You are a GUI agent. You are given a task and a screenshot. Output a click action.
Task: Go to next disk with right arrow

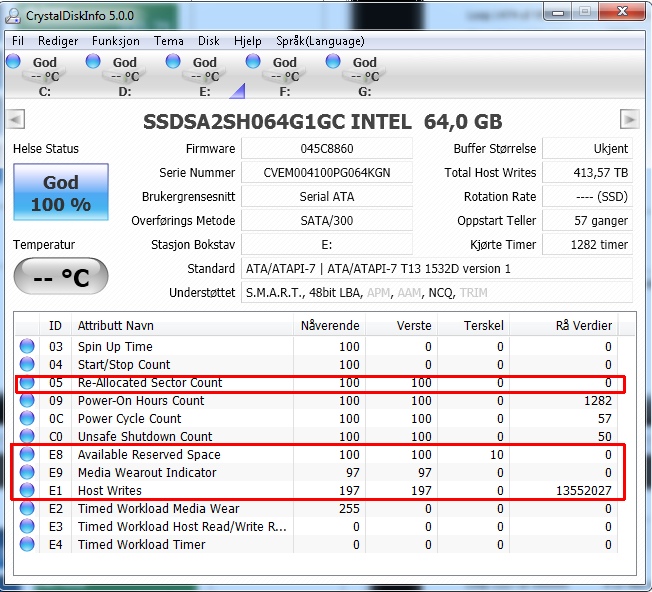(x=630, y=120)
